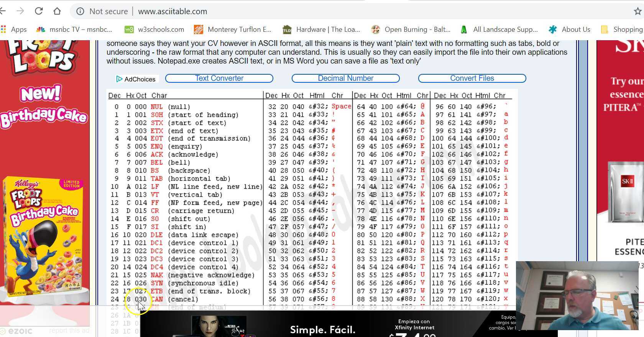Open the Open Burning - Balt... bookmark
The width and height of the screenshot is (644, 337).
[411, 29]
